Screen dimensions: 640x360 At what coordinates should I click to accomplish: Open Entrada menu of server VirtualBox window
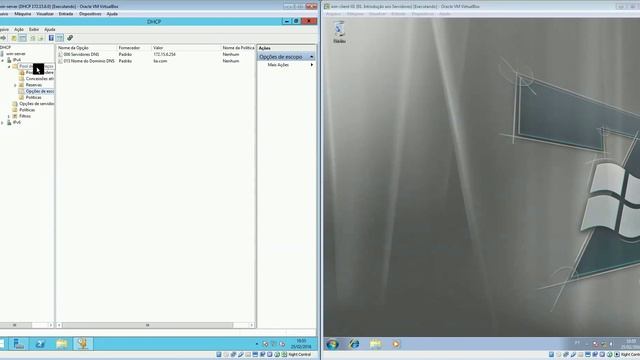(x=66, y=14)
